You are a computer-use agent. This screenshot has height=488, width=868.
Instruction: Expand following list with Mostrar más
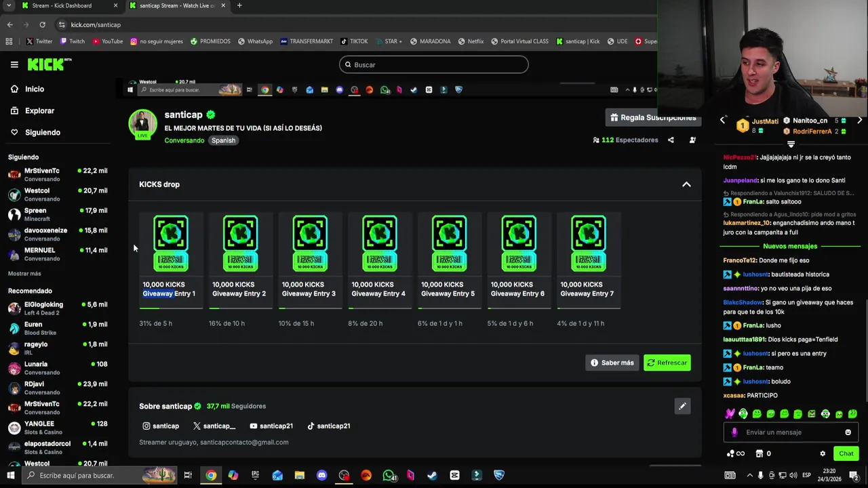(x=24, y=273)
